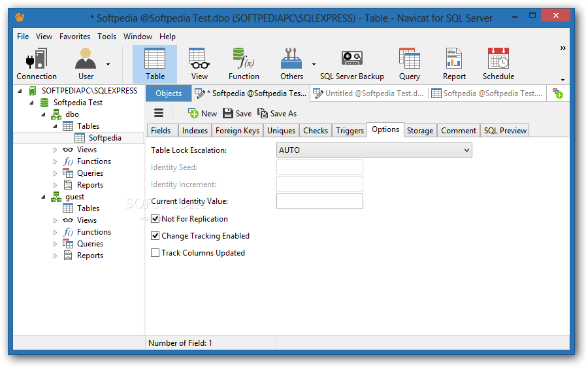The width and height of the screenshot is (588, 368).
Task: Click the hamburger menu icon in designer toolbar
Action: (x=159, y=113)
